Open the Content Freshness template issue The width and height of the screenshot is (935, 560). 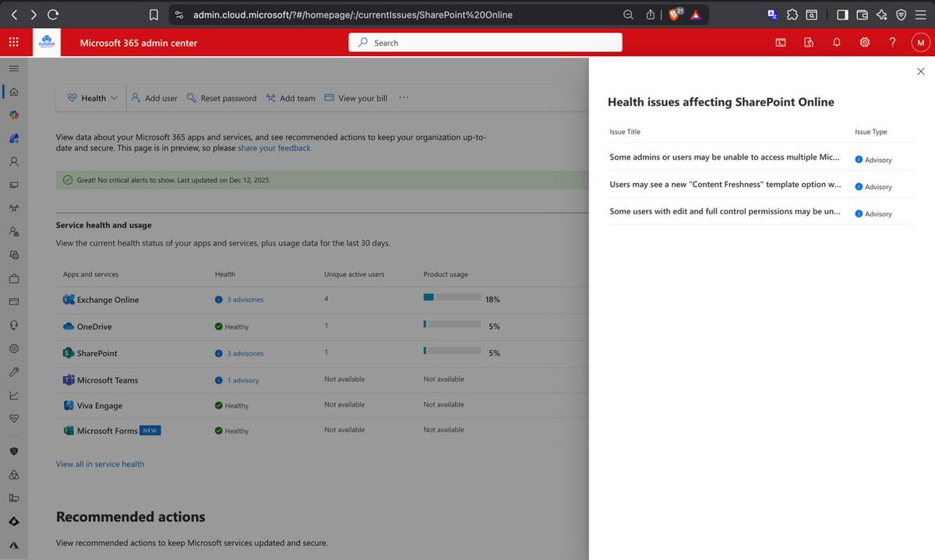click(x=725, y=185)
